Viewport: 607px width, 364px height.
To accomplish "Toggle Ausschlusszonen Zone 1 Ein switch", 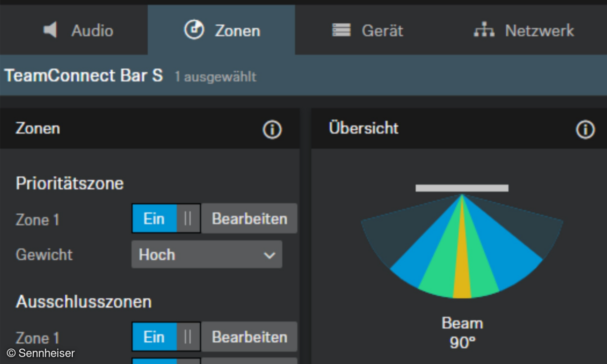I will pos(166,337).
